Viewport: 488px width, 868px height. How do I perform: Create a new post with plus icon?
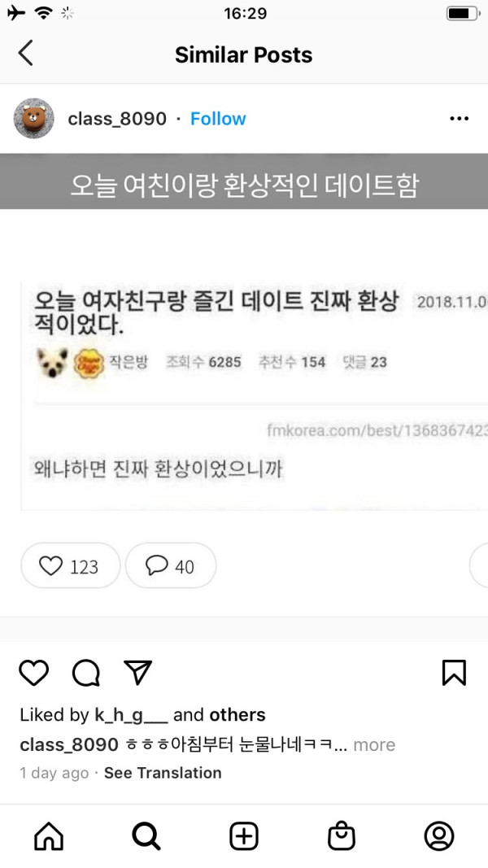tap(244, 836)
